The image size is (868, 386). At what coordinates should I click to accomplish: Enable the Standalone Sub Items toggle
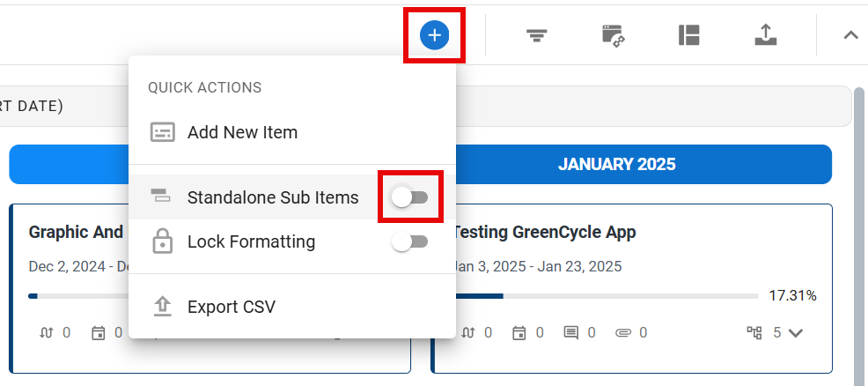click(x=410, y=197)
